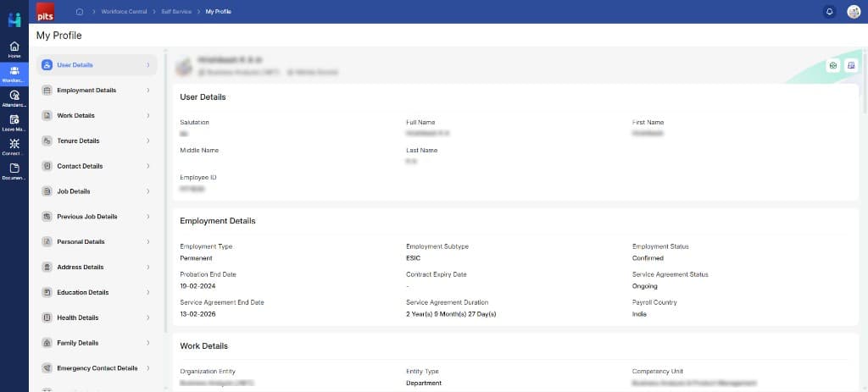
Task: Click the My Profile page title
Action: (59, 36)
